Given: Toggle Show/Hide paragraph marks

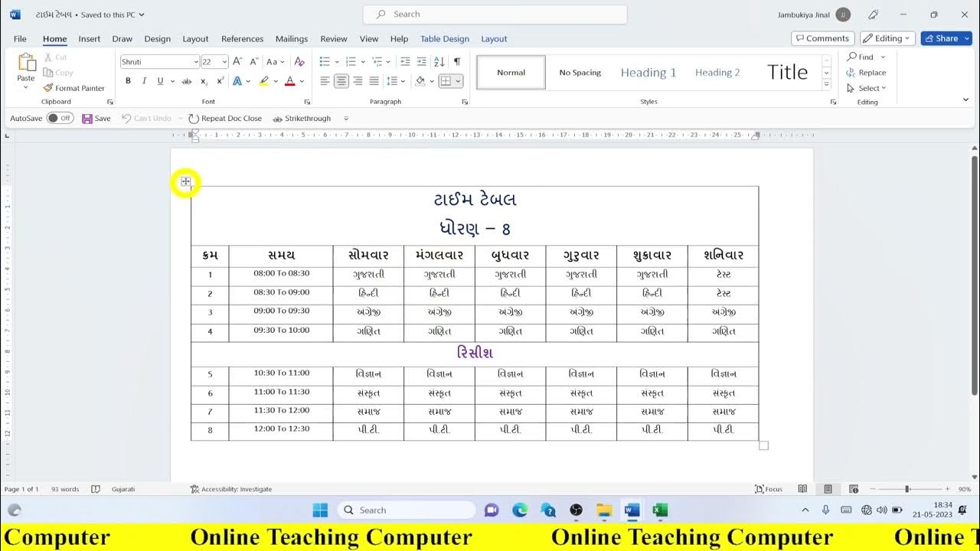Looking at the screenshot, I should pos(457,61).
